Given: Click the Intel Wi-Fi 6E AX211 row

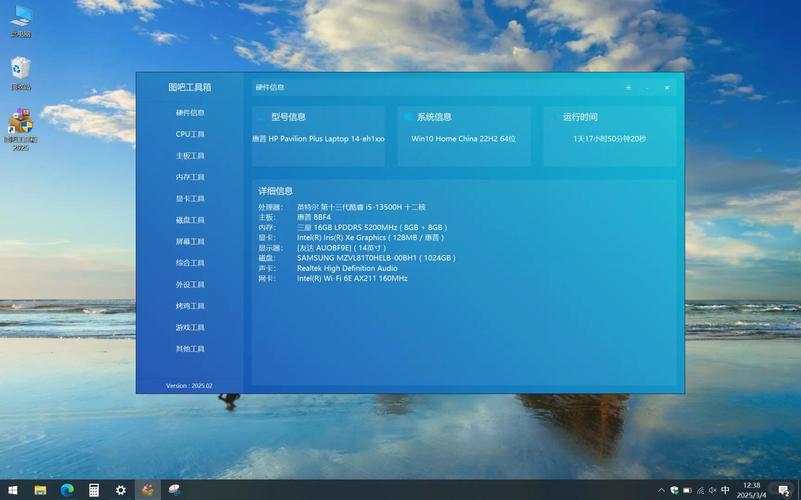Looking at the screenshot, I should [333, 278].
